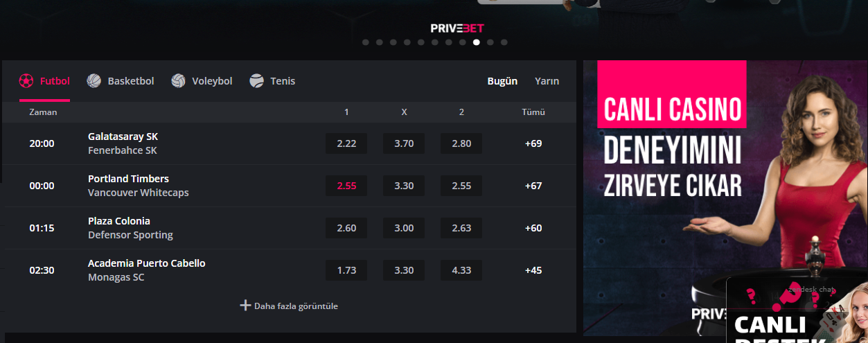Click the plus icon beside Daha fazla görüntüle

245,306
